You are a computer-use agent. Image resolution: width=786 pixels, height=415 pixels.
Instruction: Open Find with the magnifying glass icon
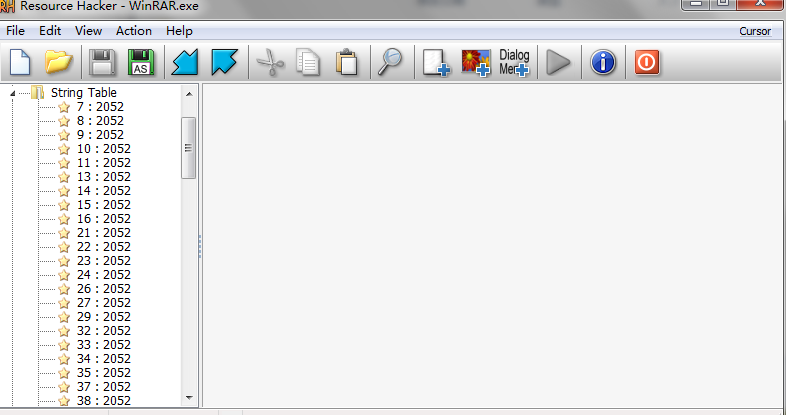390,62
